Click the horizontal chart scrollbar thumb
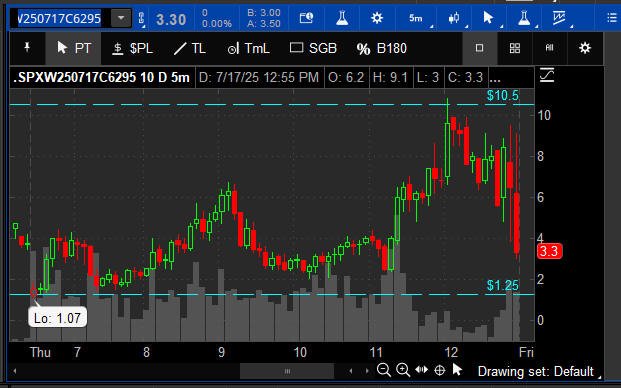The image size is (621, 388). 287,371
